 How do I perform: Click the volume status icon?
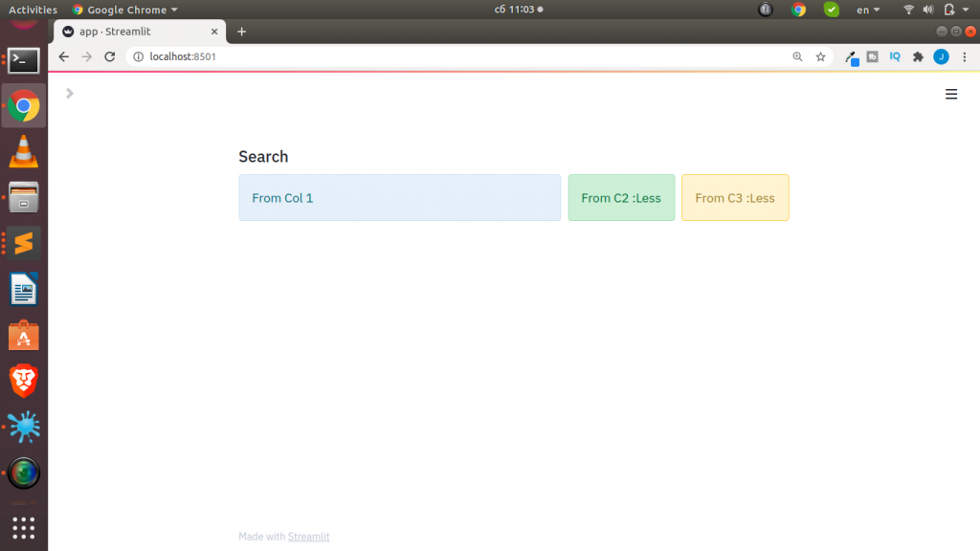tap(928, 10)
